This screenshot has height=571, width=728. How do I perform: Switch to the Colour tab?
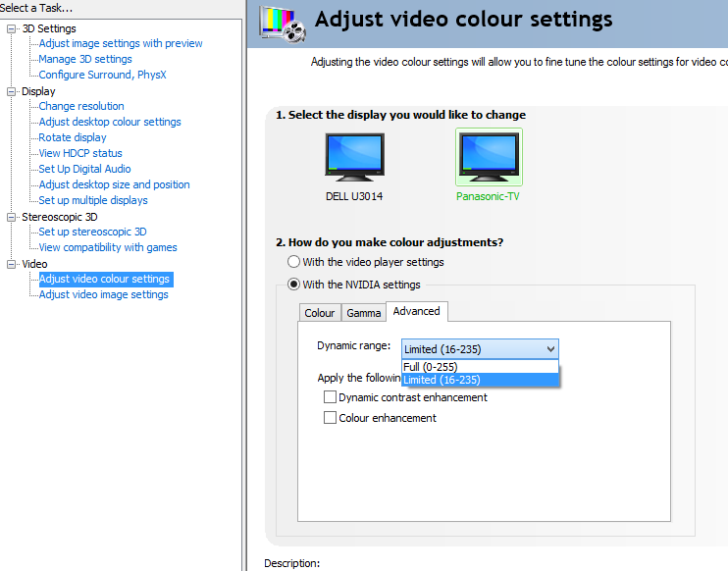coord(319,313)
